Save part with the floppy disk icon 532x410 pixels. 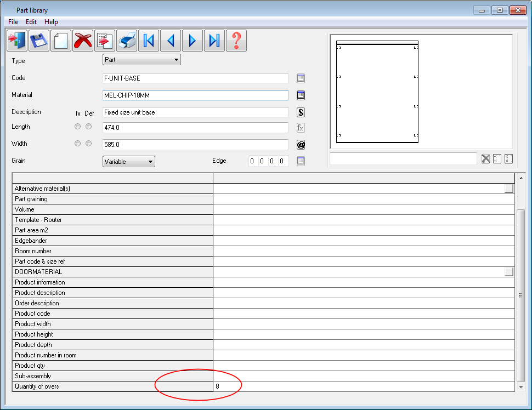39,41
